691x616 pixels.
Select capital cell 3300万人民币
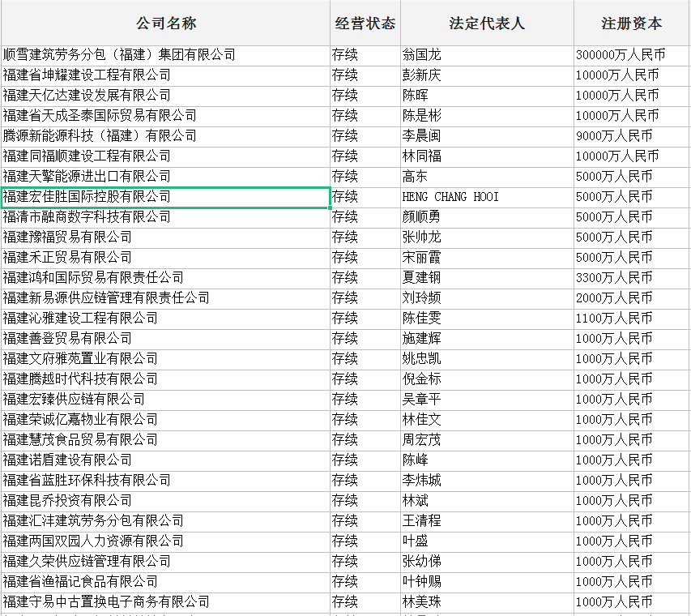(x=632, y=278)
